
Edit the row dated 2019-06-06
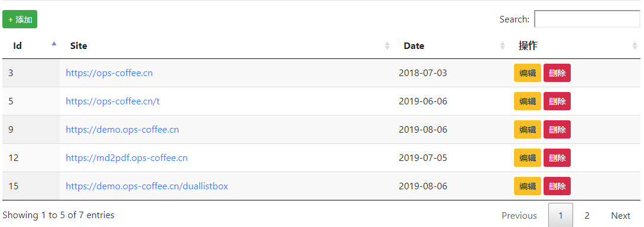pyautogui.click(x=528, y=101)
